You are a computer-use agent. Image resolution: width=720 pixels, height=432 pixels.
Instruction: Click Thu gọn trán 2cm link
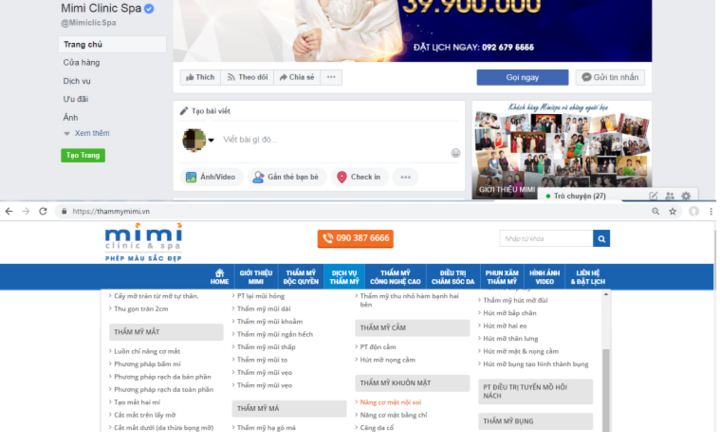[x=141, y=309]
